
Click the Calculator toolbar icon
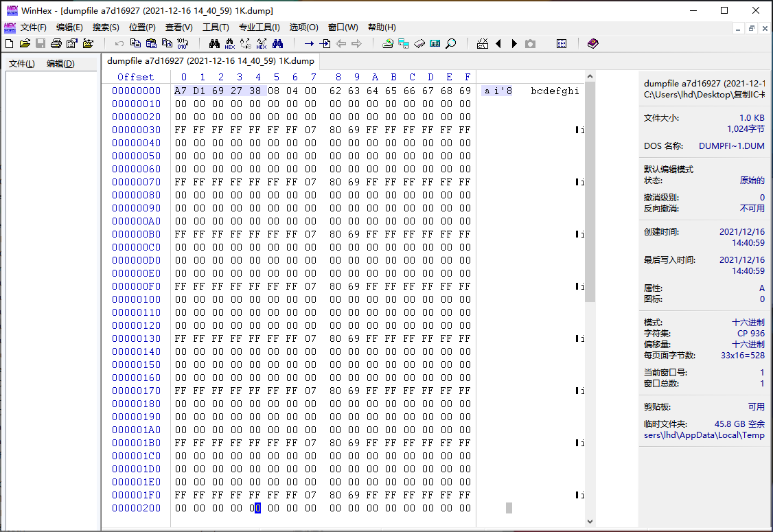click(435, 43)
